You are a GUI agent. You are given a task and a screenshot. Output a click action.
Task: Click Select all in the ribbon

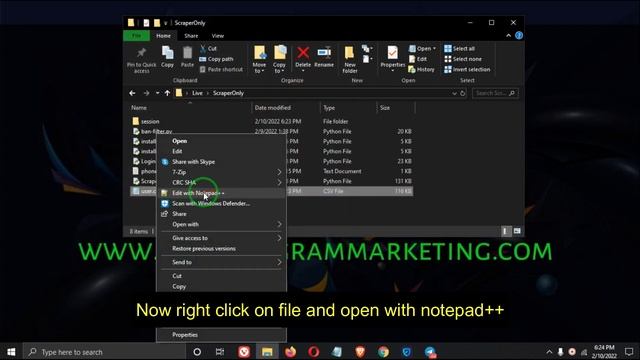pyautogui.click(x=460, y=49)
